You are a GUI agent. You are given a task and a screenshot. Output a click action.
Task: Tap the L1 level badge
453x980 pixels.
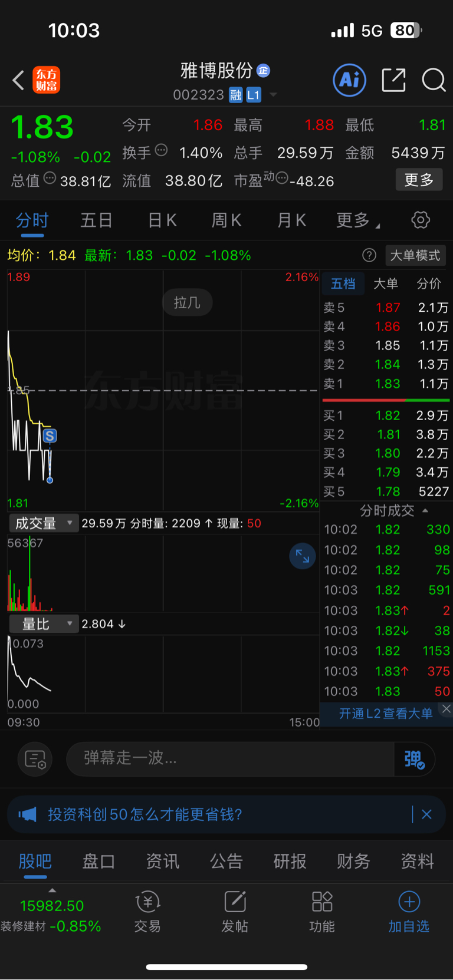tap(253, 95)
